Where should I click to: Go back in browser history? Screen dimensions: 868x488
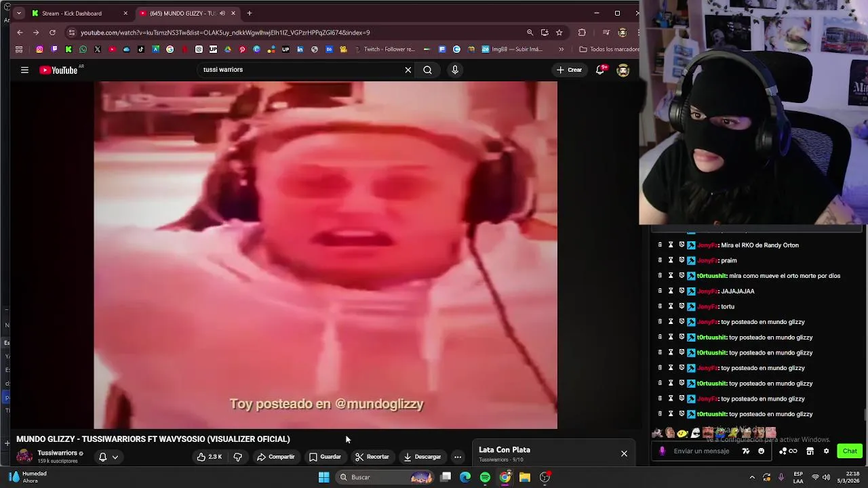pos(20,33)
